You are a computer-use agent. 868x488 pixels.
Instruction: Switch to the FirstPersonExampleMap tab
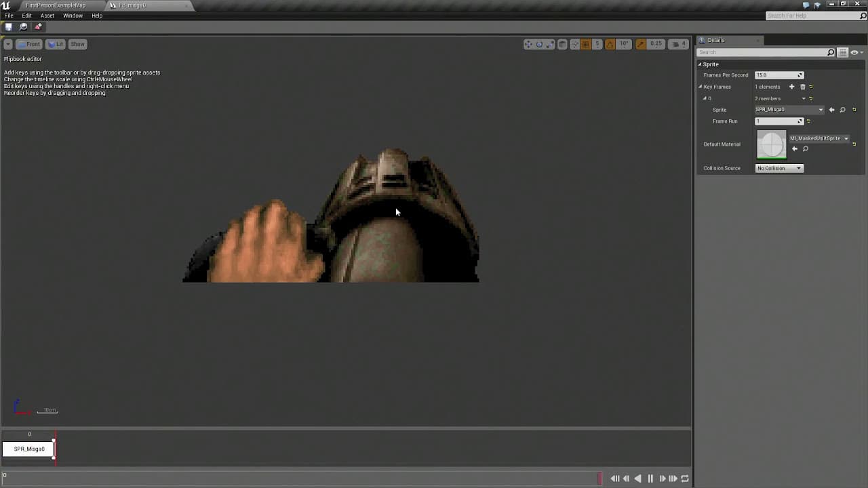click(x=56, y=5)
